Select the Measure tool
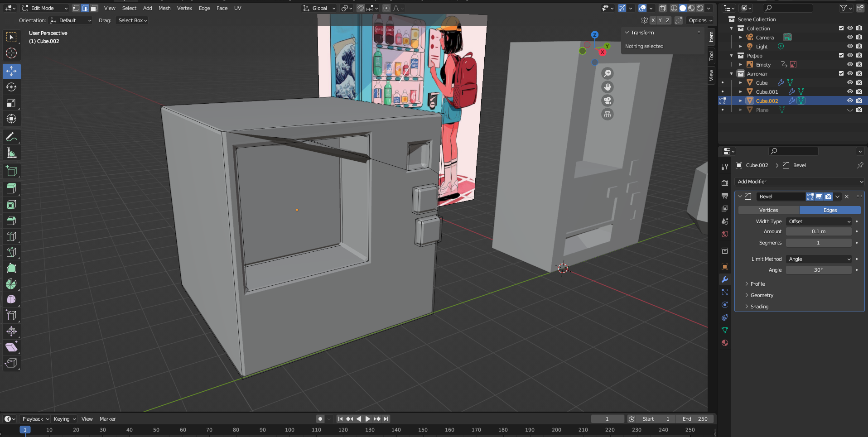868x437 pixels. click(x=11, y=153)
